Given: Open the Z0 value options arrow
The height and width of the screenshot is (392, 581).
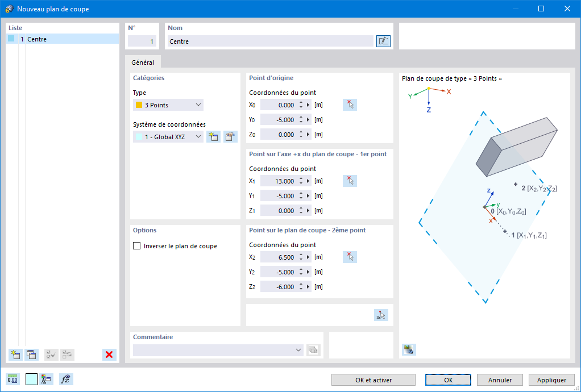Looking at the screenshot, I should click(x=308, y=135).
